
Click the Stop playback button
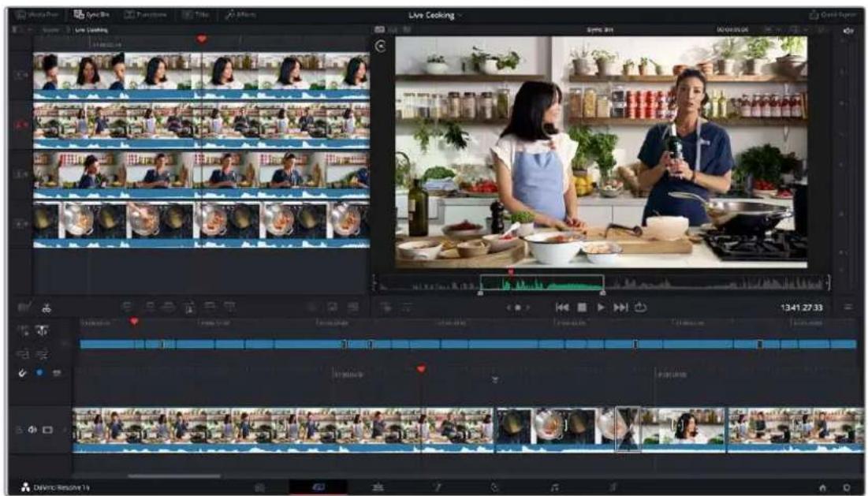click(x=582, y=308)
